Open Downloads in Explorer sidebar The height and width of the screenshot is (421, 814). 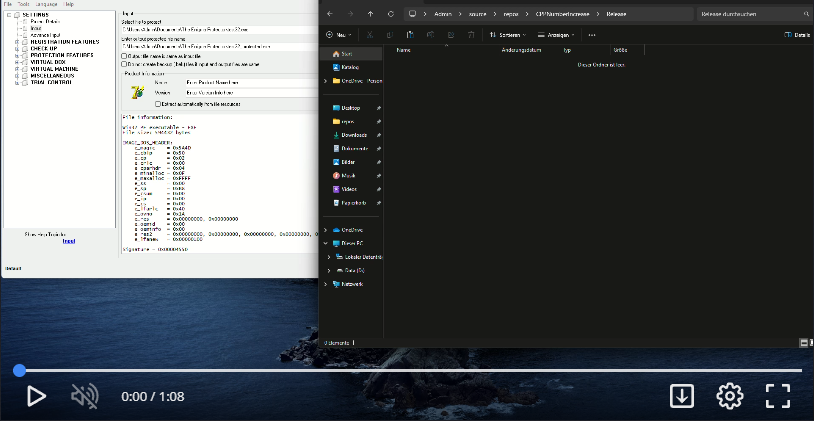click(x=352, y=135)
